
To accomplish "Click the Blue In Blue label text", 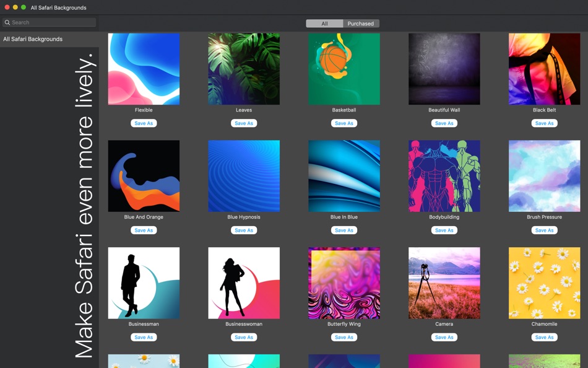I will tap(344, 217).
